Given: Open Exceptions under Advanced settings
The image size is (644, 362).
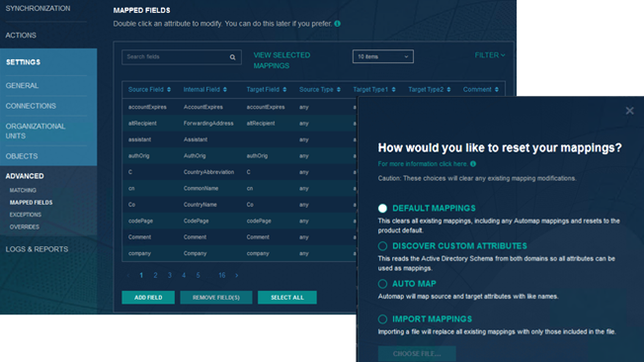Looking at the screenshot, I should click(26, 215).
